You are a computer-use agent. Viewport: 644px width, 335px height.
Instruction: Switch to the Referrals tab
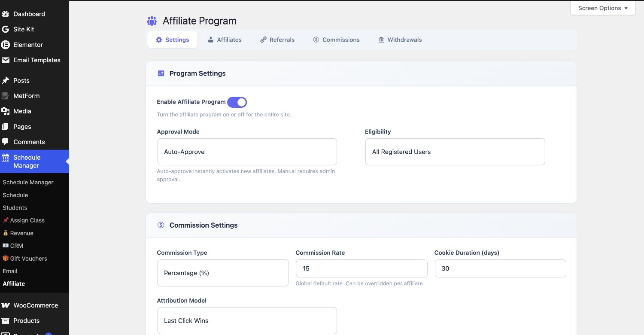coord(277,40)
